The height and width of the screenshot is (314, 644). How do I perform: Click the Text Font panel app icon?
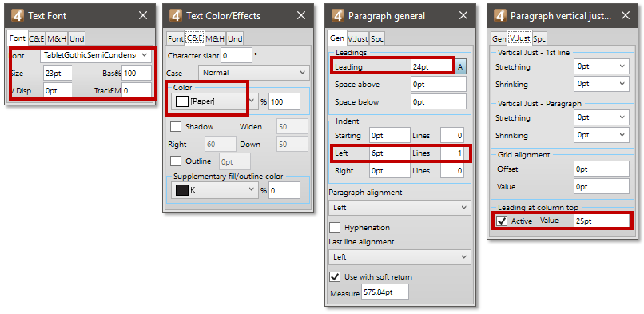(18, 16)
